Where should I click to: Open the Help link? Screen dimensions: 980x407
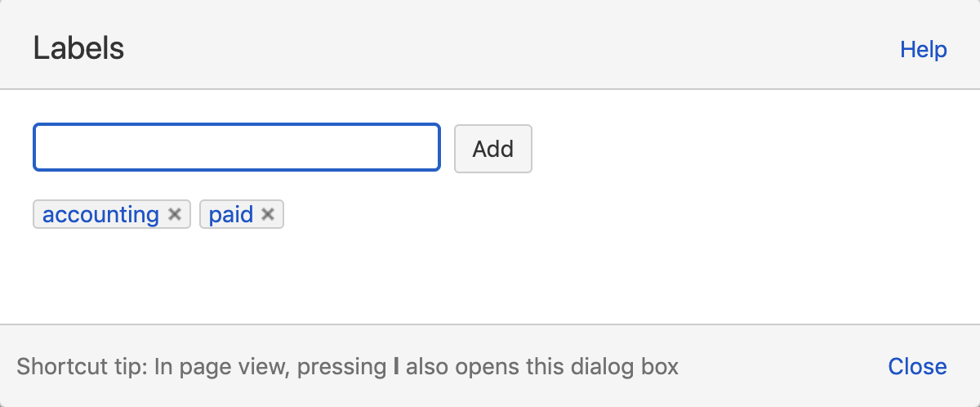coord(924,50)
